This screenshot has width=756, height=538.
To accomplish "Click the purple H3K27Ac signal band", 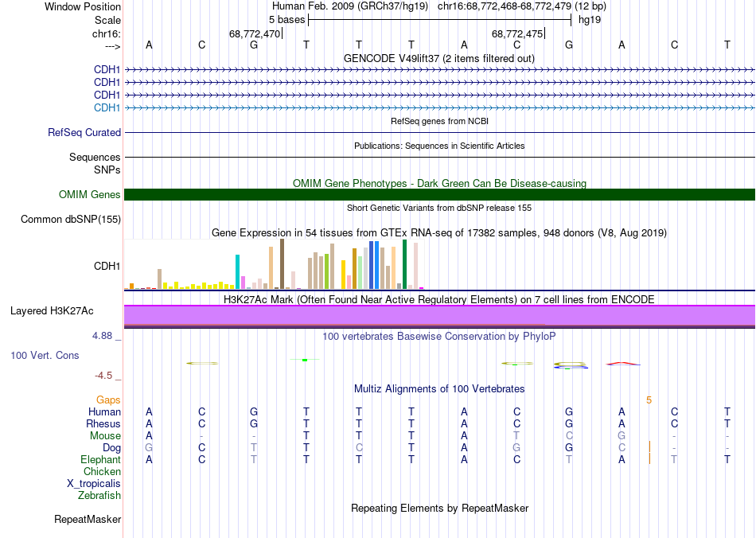I will click(x=439, y=316).
